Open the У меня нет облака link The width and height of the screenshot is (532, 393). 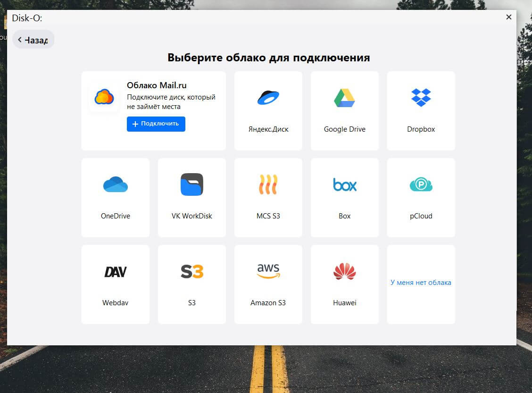[421, 282]
